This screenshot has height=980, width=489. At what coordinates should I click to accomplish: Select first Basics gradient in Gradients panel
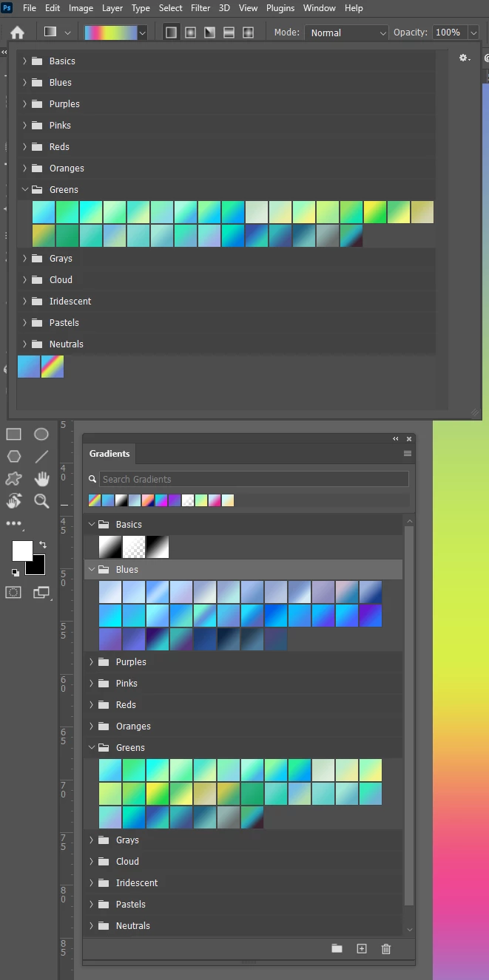(x=110, y=547)
